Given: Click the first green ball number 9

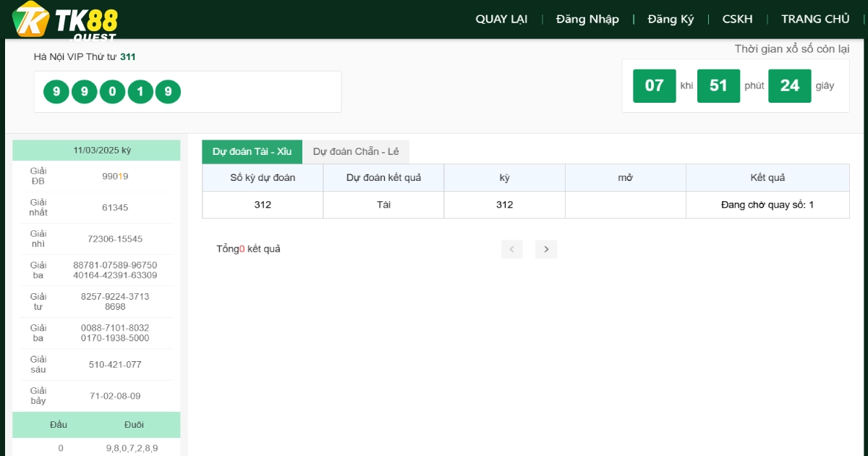Looking at the screenshot, I should click(x=56, y=92).
